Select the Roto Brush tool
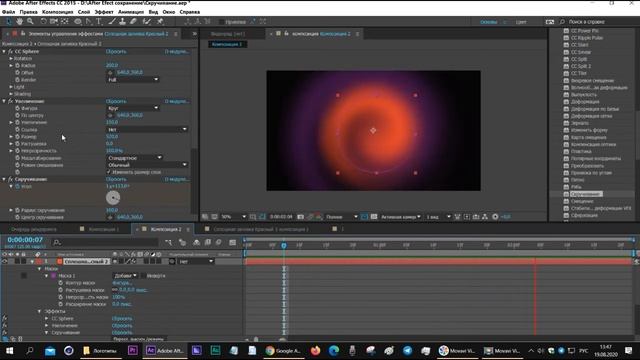Image resolution: width=640 pixels, height=360 pixels. 147,21
